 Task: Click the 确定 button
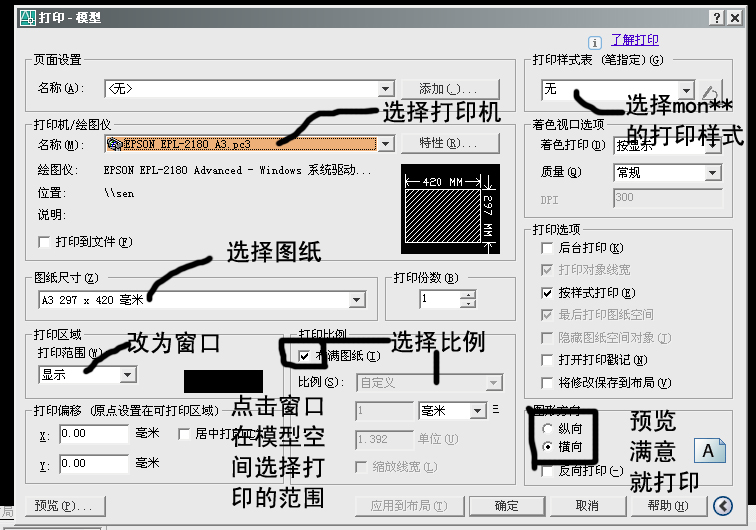tap(507, 506)
